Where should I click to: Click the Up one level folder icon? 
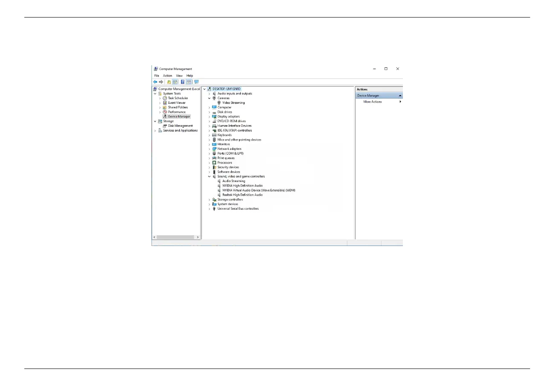point(169,82)
